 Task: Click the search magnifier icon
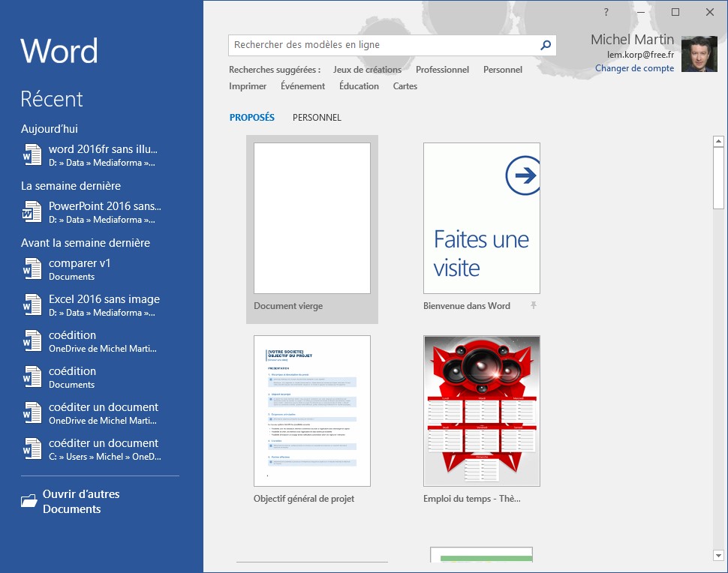coord(546,45)
